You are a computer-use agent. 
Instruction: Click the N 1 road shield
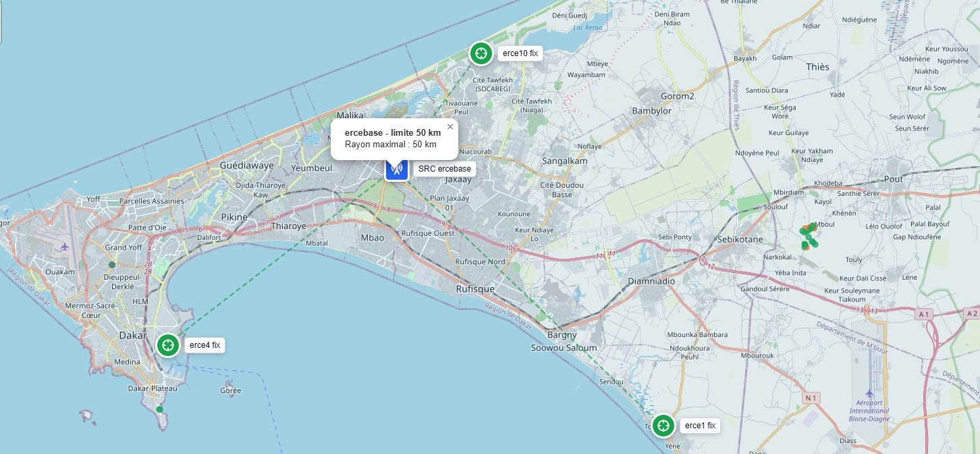click(x=811, y=398)
